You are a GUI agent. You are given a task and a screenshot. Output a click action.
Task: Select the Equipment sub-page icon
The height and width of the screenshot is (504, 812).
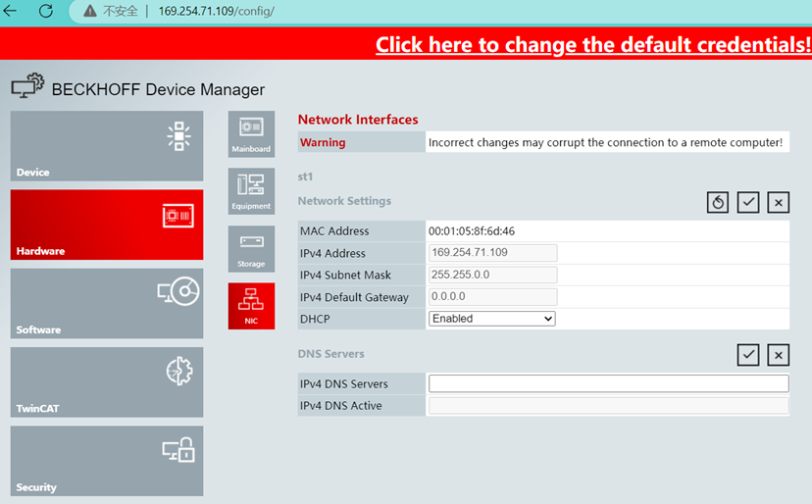pos(251,191)
